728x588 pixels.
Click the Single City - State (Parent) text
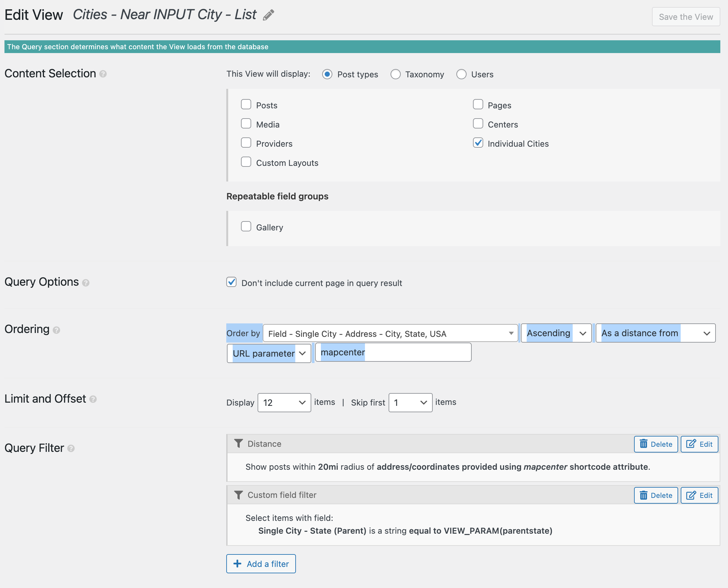pyautogui.click(x=312, y=531)
